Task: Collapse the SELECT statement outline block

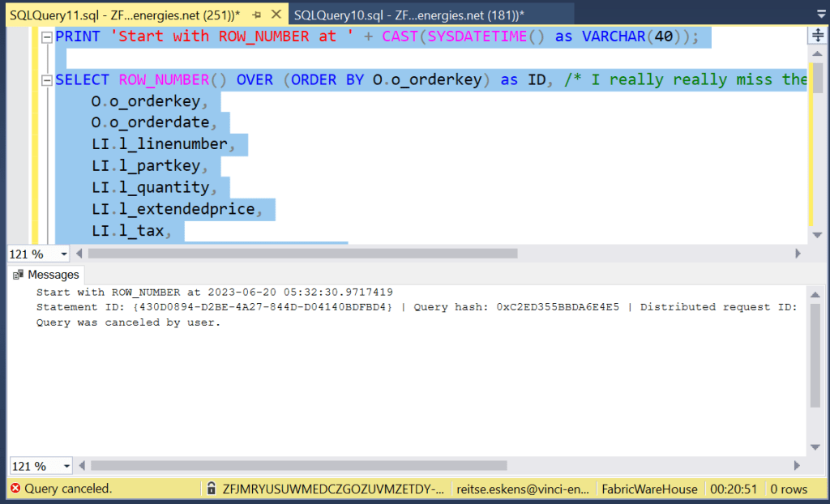Action: 47,80
